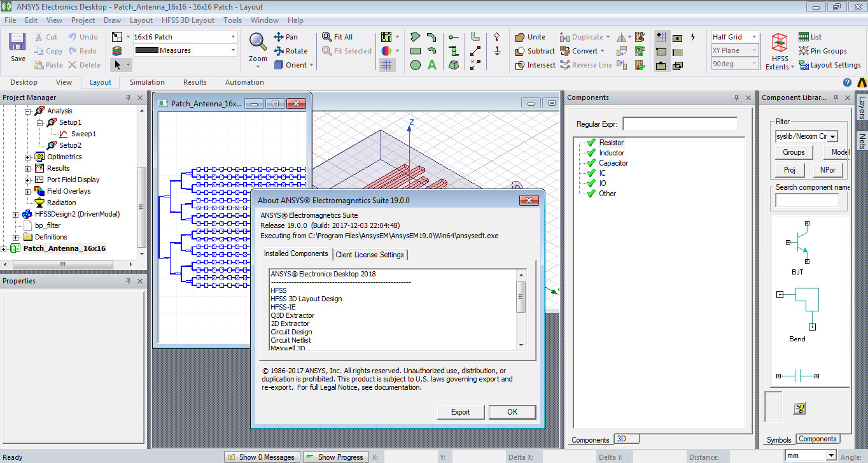Open the HFSS 3D Layout menu

[x=188, y=20]
